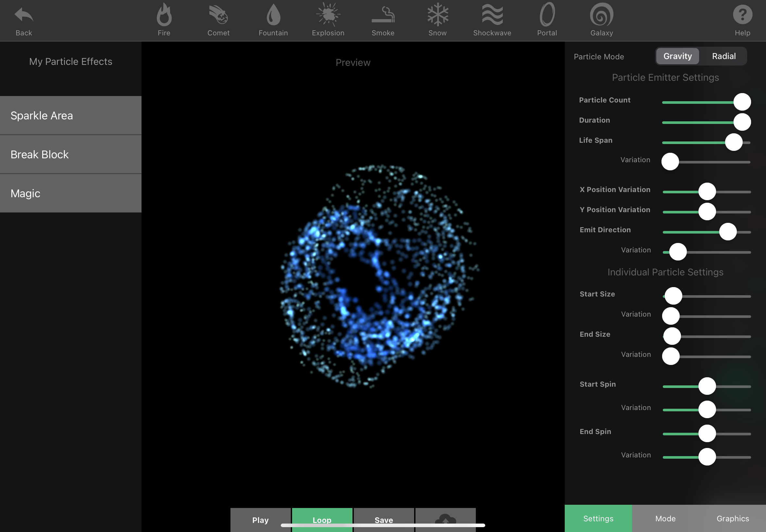766x532 pixels.
Task: Select the Fire preset icon
Action: coord(164,15)
